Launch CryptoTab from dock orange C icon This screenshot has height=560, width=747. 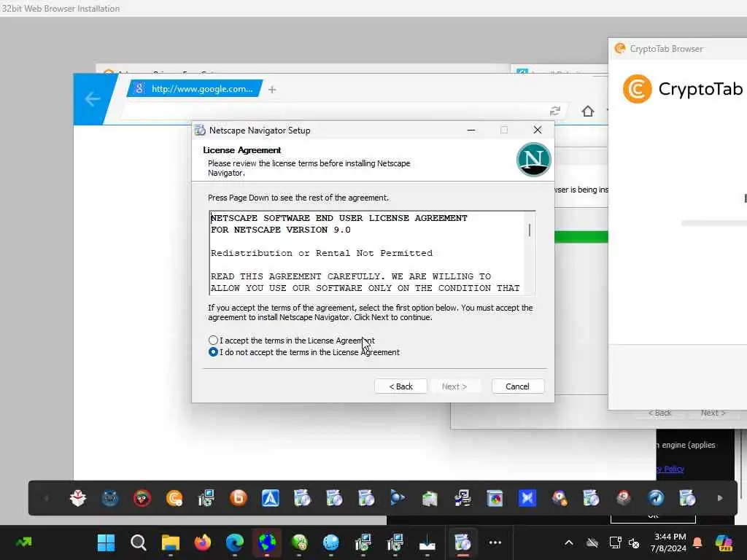[x=174, y=498]
